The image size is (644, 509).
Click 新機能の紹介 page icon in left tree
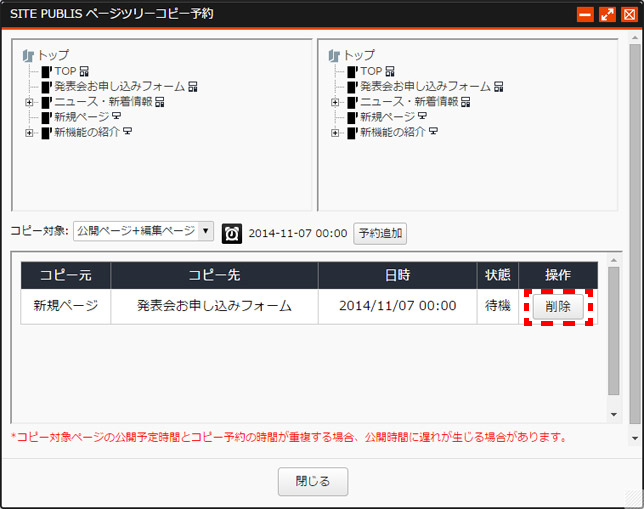point(46,133)
